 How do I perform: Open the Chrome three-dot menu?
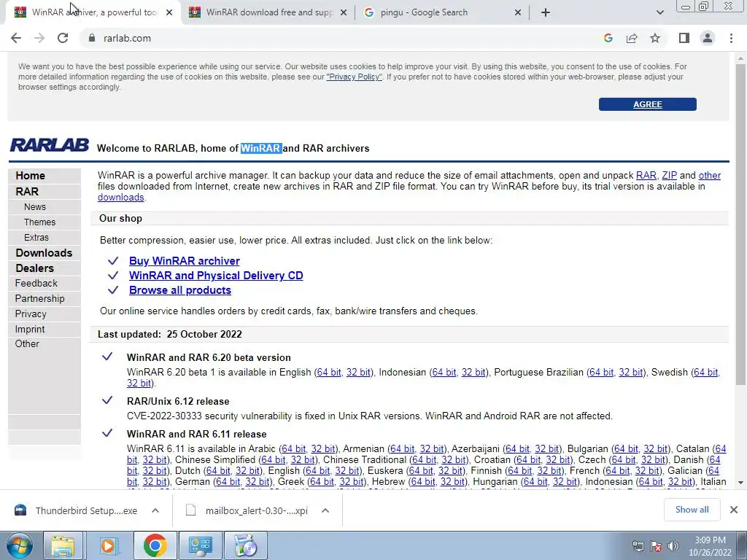(x=731, y=38)
